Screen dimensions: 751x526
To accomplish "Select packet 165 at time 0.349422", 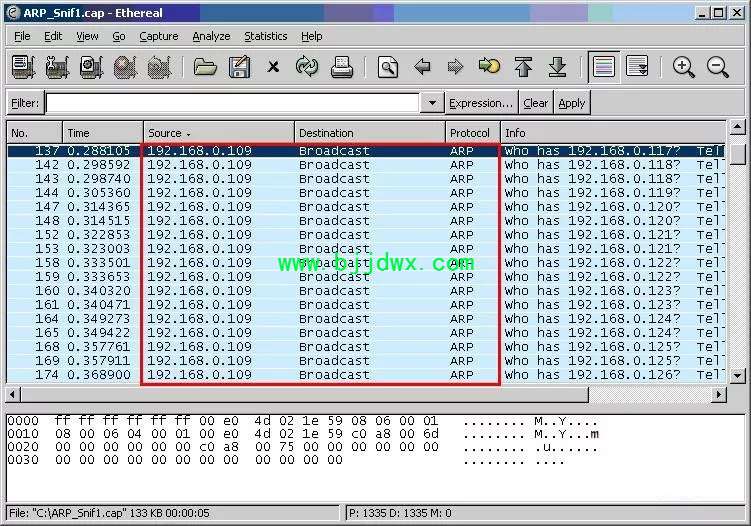I will click(366, 333).
